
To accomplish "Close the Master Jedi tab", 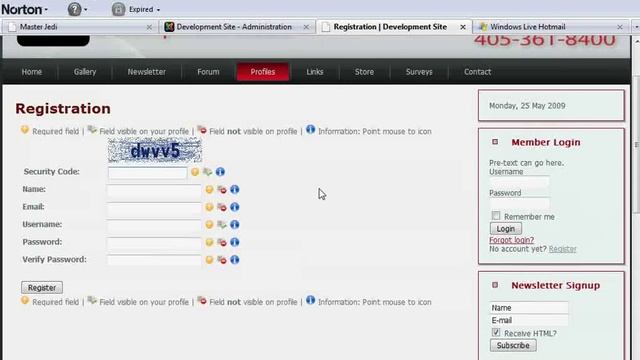I will [149, 27].
